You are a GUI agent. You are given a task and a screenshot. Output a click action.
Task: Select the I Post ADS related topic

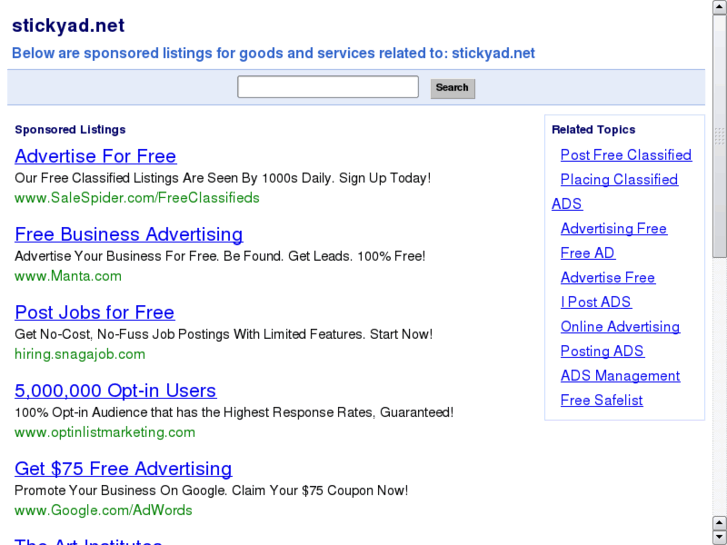(596, 302)
